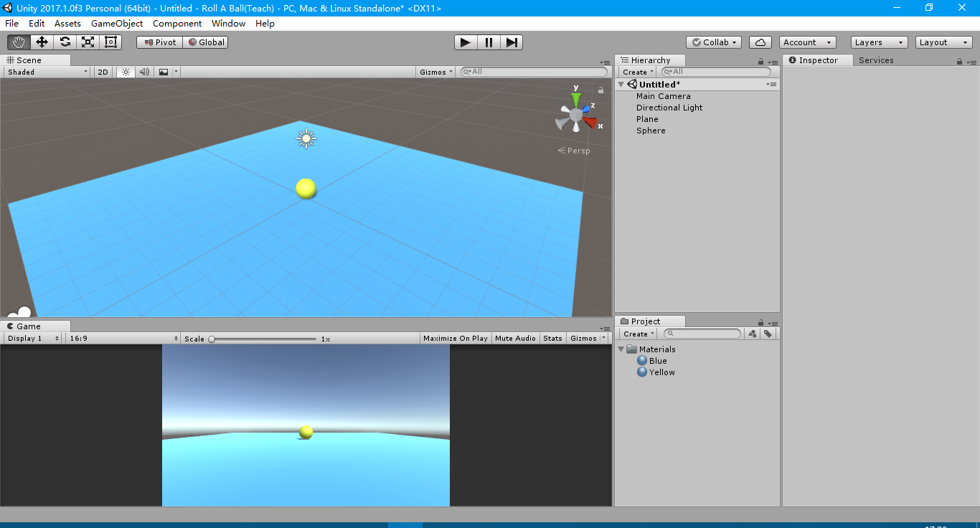This screenshot has width=980, height=528.
Task: Select the Rotate tool
Action: pos(65,42)
